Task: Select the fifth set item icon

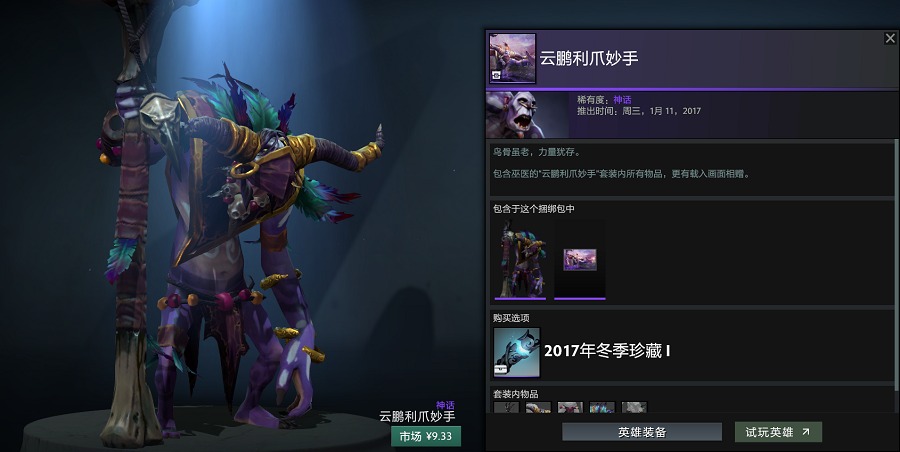Action: (634, 407)
